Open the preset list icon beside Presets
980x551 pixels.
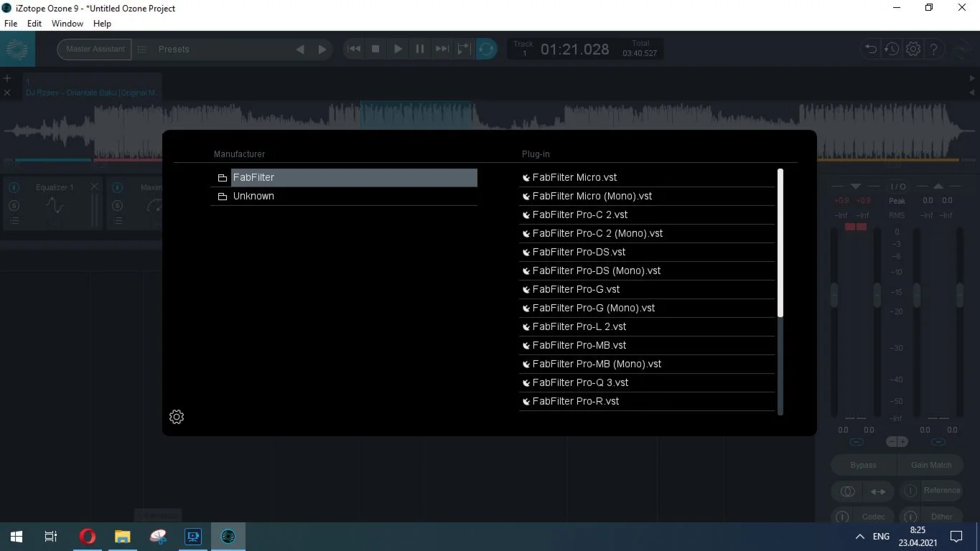pyautogui.click(x=142, y=50)
